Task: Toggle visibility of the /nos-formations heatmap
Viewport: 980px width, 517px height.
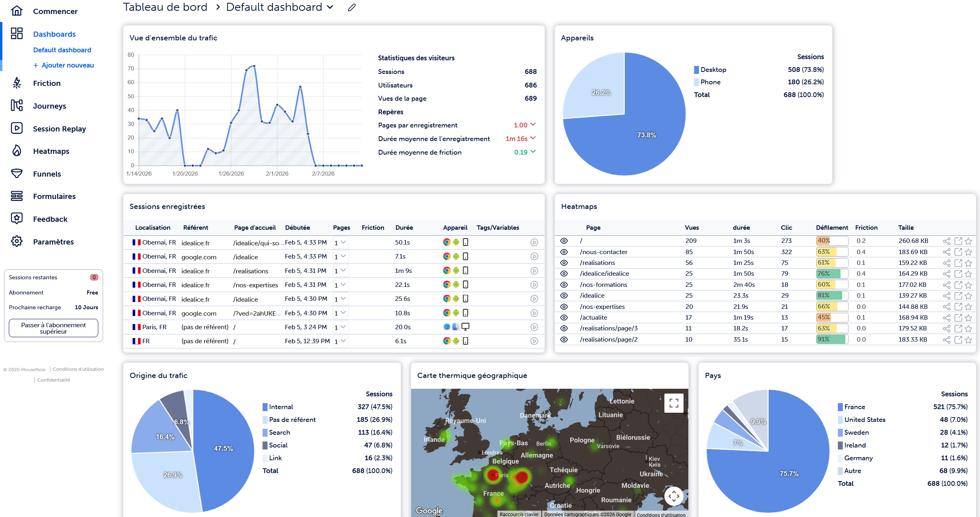Action: coord(564,284)
